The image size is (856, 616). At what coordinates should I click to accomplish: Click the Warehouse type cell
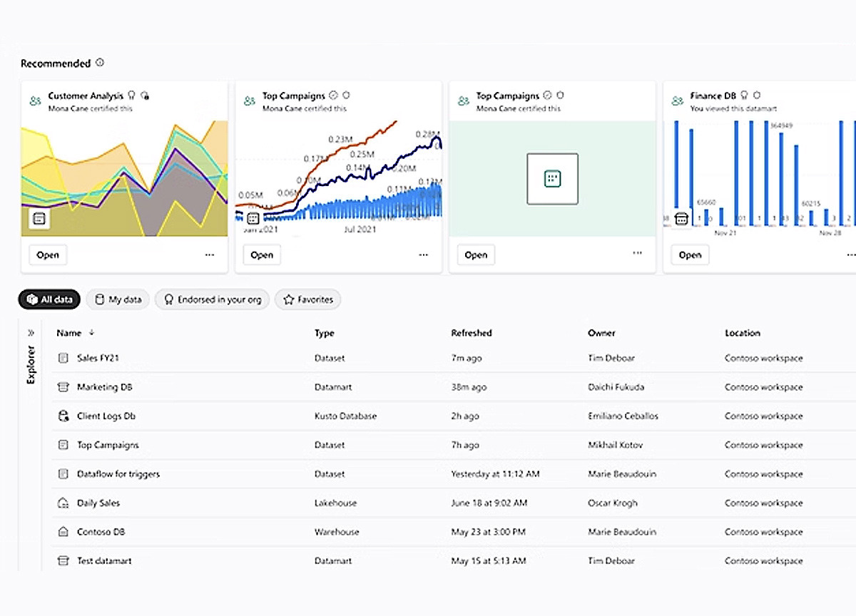pyautogui.click(x=337, y=532)
